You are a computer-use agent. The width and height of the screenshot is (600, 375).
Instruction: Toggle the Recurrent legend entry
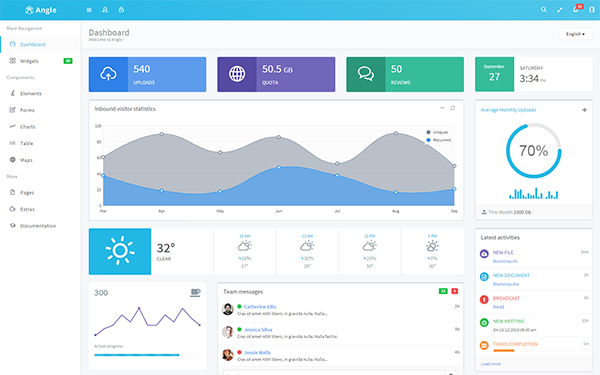pos(439,140)
